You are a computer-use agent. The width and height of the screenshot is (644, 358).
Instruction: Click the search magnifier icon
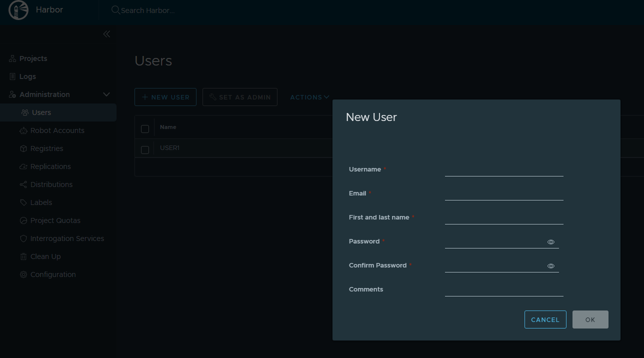coord(115,10)
